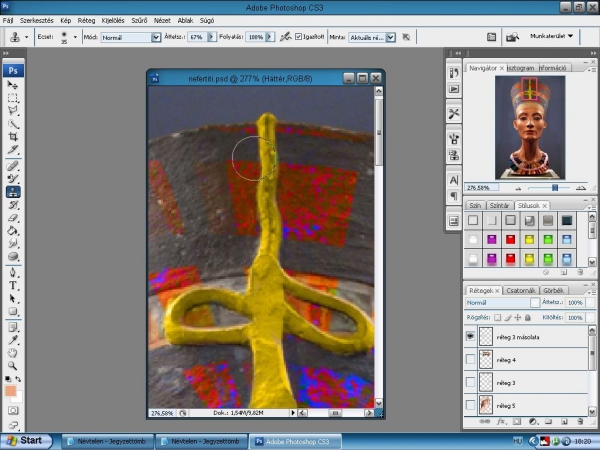Show the réteg 4 layer
Viewport: 600px width, 450px height.
click(x=470, y=359)
